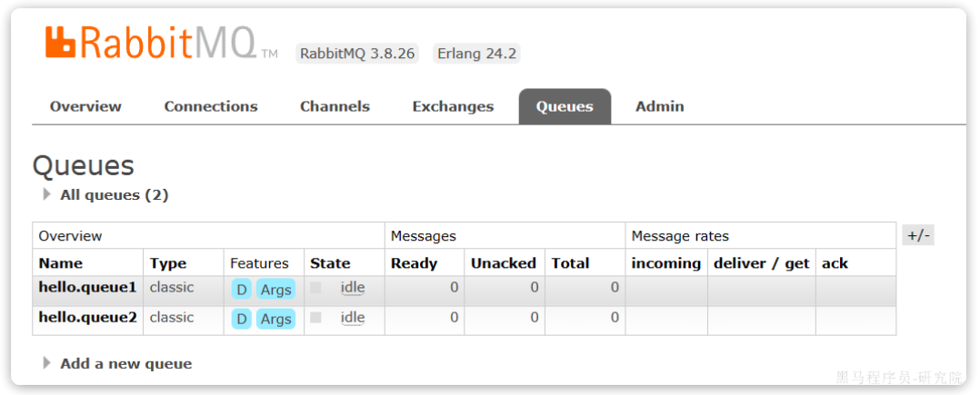The height and width of the screenshot is (395, 980).
Task: Open the Admin tab
Action: pyautogui.click(x=659, y=107)
